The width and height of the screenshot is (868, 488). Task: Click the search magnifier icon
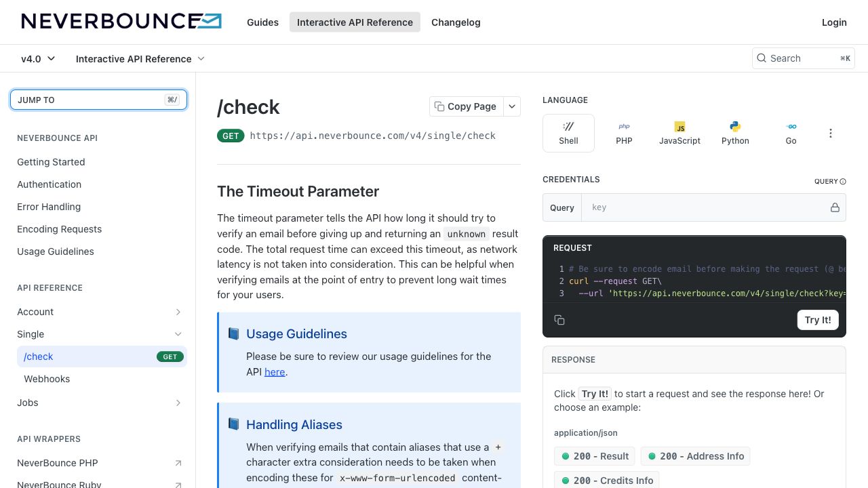click(x=762, y=58)
